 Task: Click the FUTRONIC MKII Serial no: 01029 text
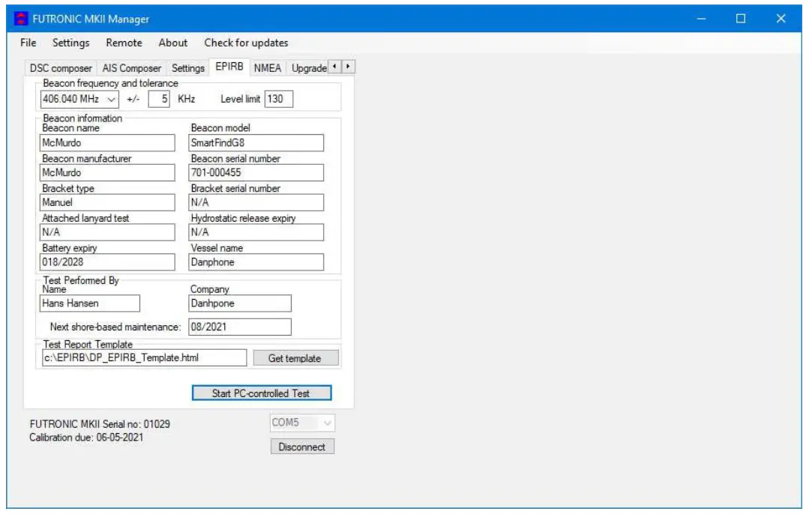(x=100, y=424)
